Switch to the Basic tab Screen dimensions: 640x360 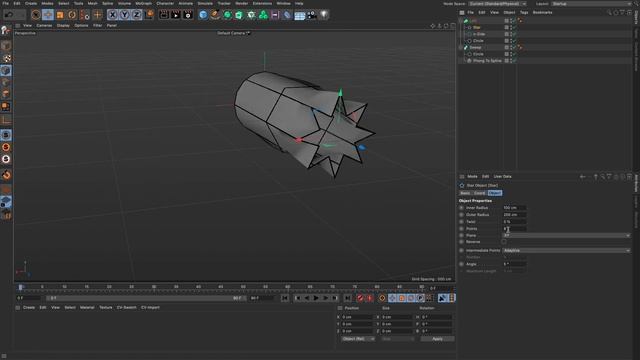click(465, 193)
